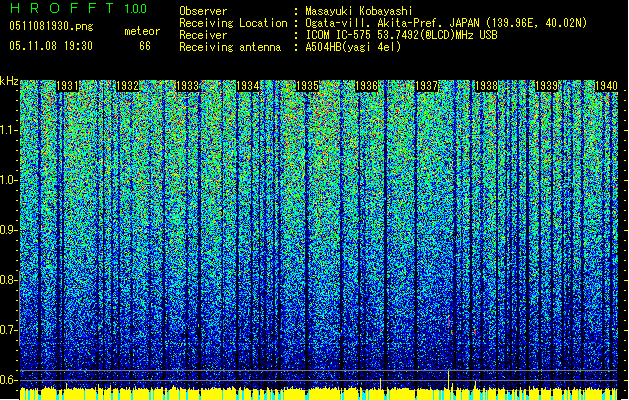Click the 1.0.0 version number

pos(135,8)
